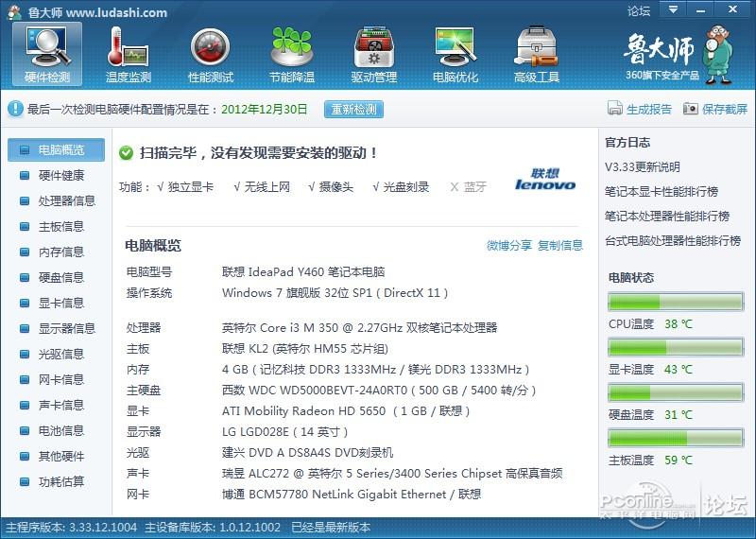Open the 处理器信息 sidebar label
Screen dimensions: 756x539
click(67, 200)
